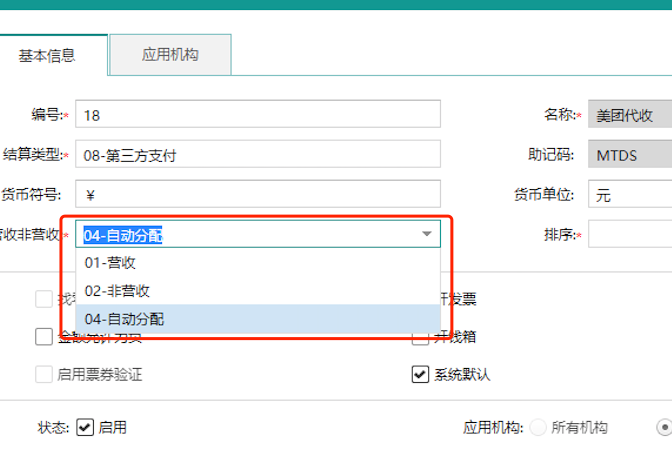Open the 应用机构 tab

click(170, 55)
